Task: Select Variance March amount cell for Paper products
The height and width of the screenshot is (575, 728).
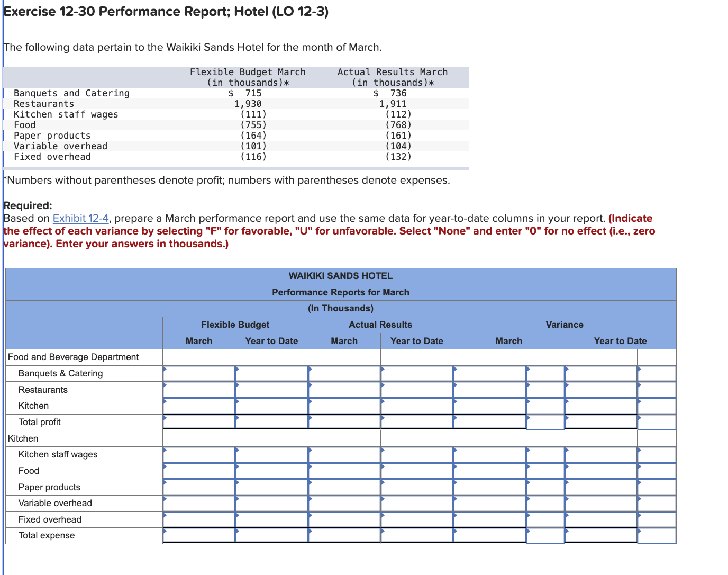Action: [x=489, y=487]
